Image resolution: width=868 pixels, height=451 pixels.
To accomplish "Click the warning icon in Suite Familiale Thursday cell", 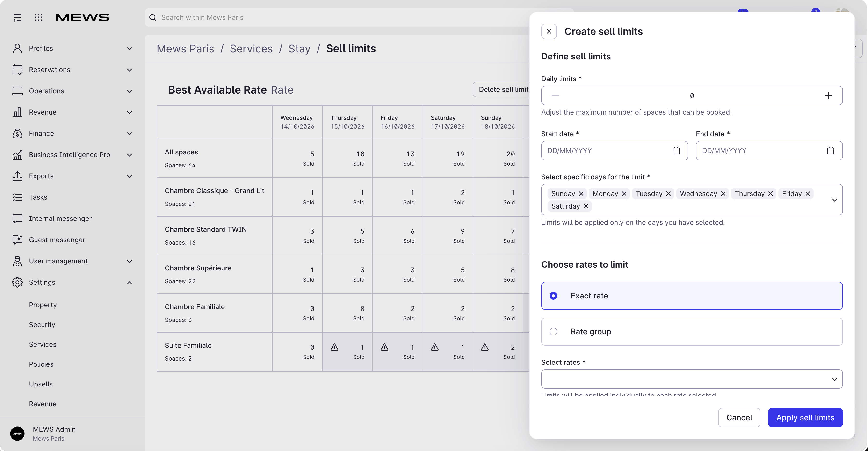I will point(334,347).
